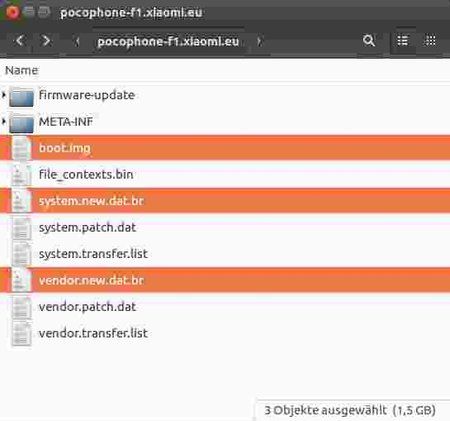Switch to grid view icon
Screen dimensions: 450x421
(x=430, y=41)
